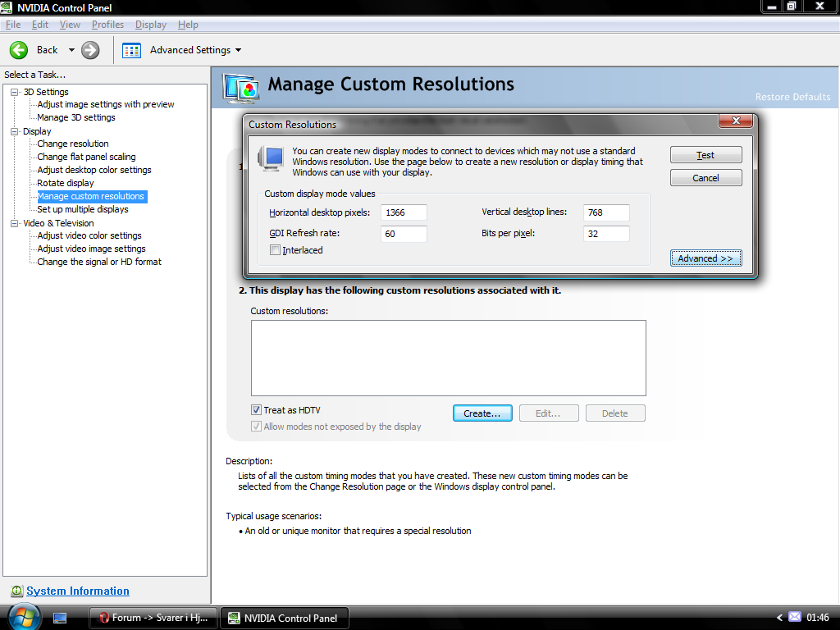Click the Show Desktop quick launch icon
Viewport: 840px width, 630px height.
pos(60,619)
